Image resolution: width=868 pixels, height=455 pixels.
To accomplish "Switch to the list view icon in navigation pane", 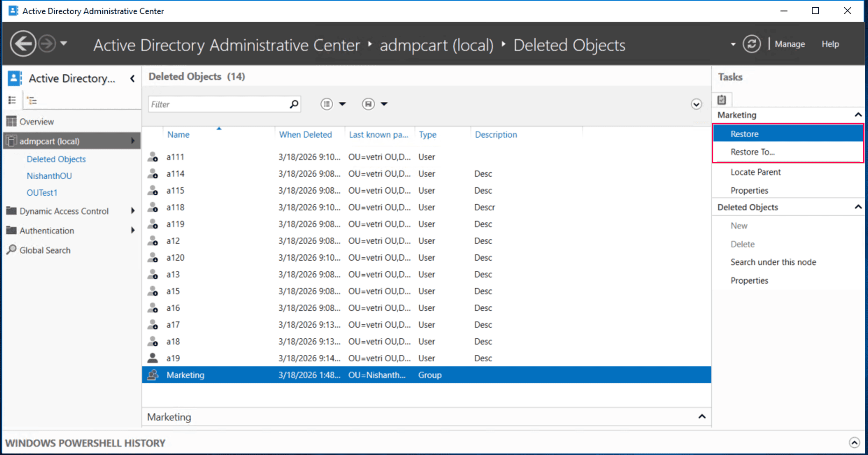I will click(x=12, y=100).
